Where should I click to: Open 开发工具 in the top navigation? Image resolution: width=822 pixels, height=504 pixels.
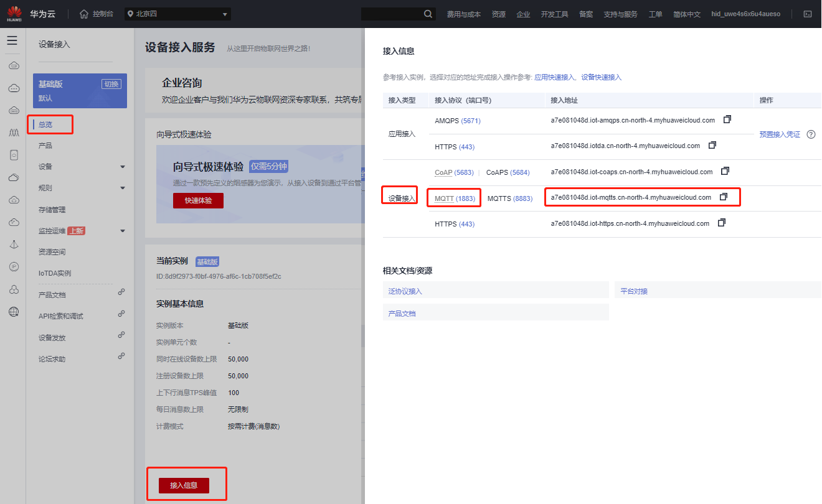coord(554,14)
